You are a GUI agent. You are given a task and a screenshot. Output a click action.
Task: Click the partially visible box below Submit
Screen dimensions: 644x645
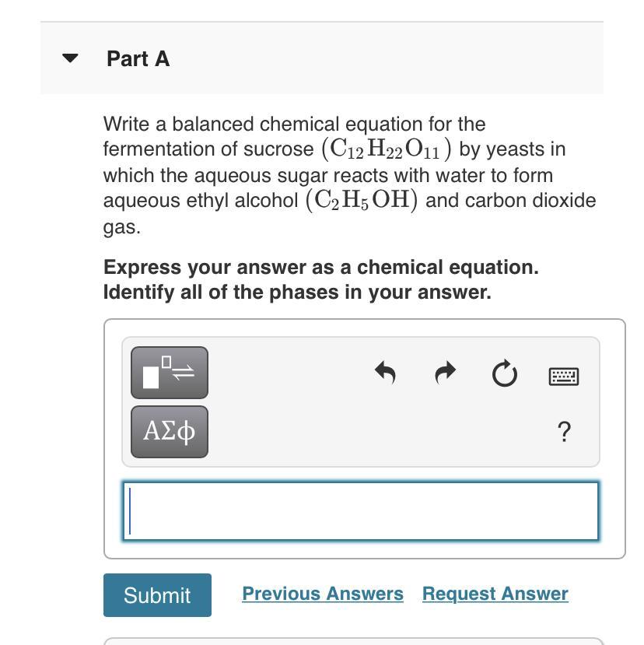click(354, 641)
